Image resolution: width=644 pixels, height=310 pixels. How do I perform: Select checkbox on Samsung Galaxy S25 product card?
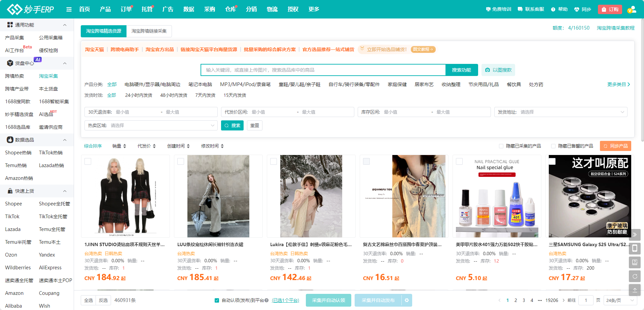[x=552, y=161]
